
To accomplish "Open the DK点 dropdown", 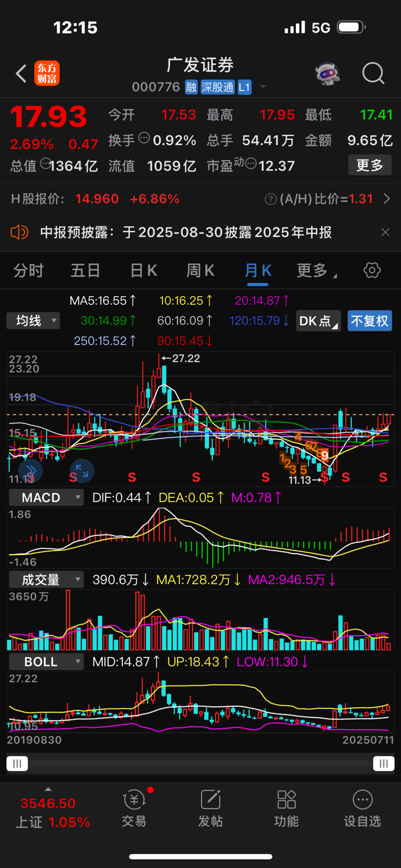I will click(319, 321).
